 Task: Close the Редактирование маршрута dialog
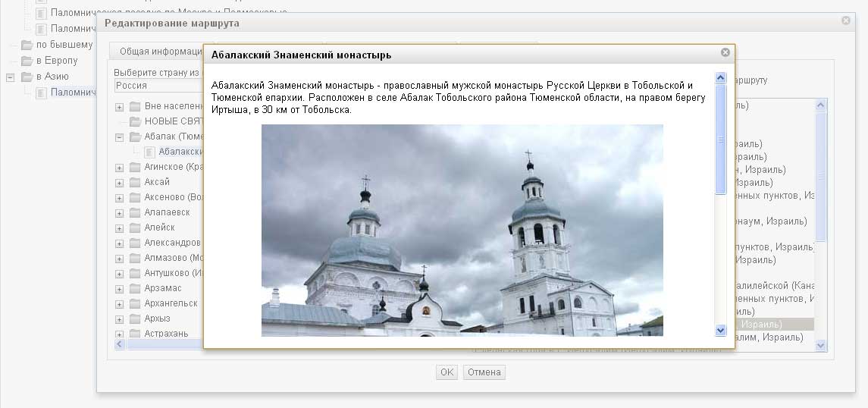846,21
